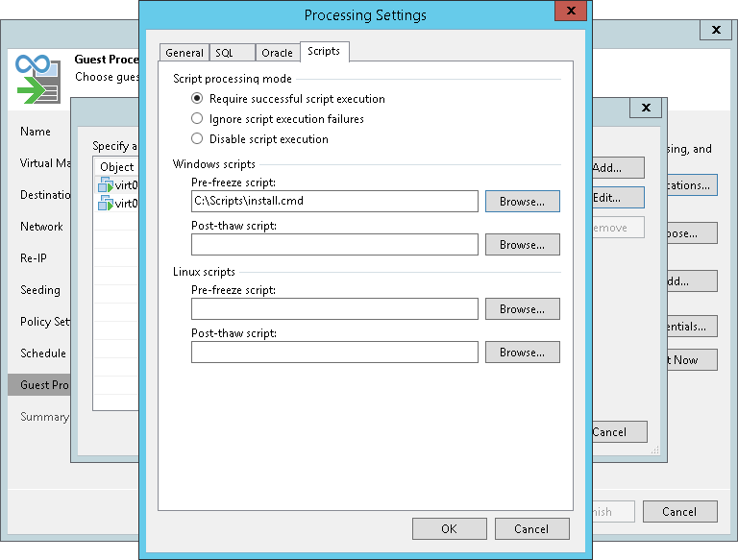The width and height of the screenshot is (738, 560).
Task: Go to the Oracle tab
Action: [277, 53]
